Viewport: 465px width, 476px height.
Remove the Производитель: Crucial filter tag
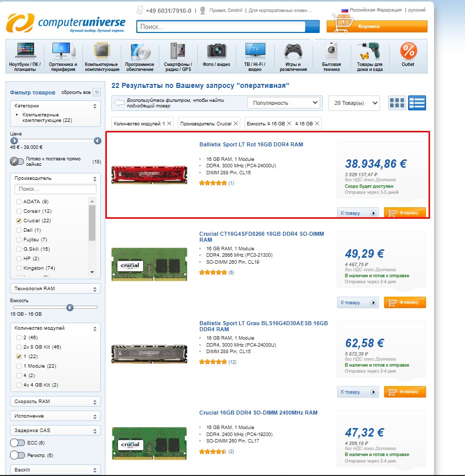coord(236,123)
